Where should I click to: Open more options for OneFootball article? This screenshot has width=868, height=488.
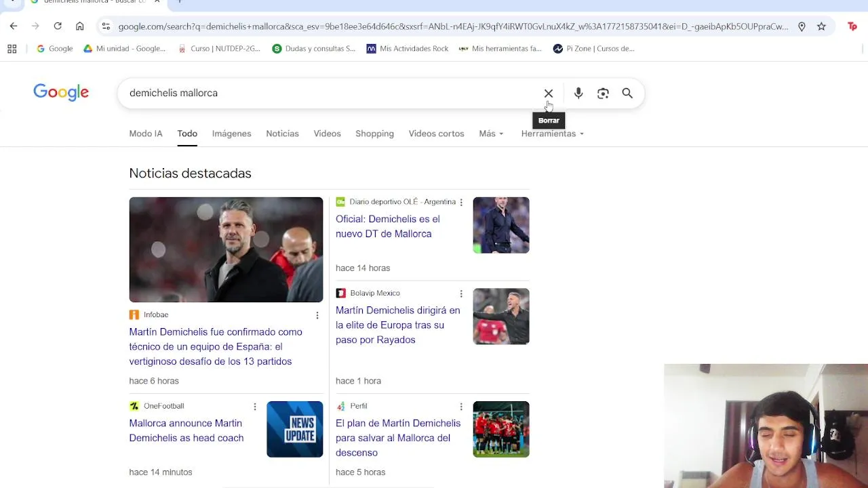(x=255, y=407)
